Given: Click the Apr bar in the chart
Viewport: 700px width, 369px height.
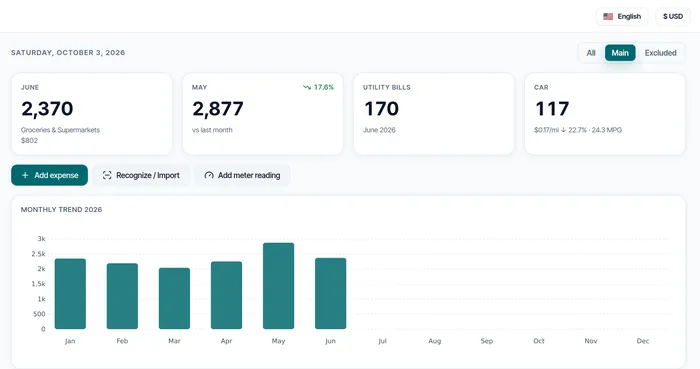Looking at the screenshot, I should (x=226, y=295).
